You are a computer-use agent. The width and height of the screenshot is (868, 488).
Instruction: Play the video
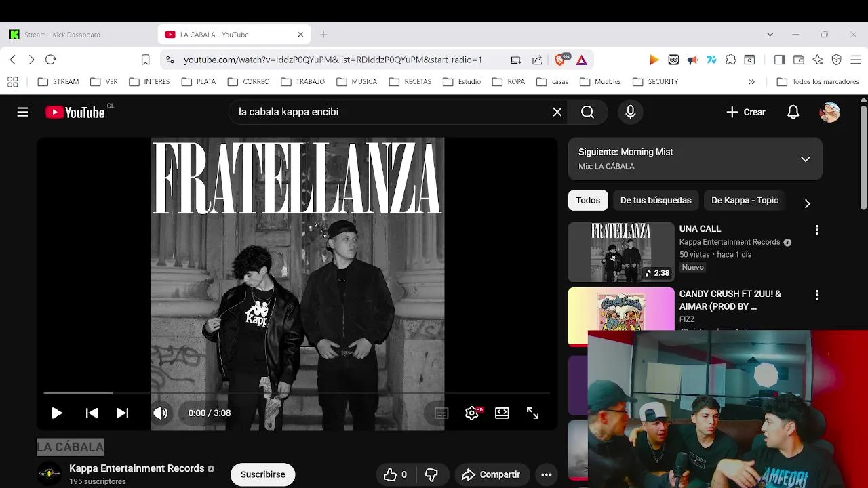click(x=56, y=413)
